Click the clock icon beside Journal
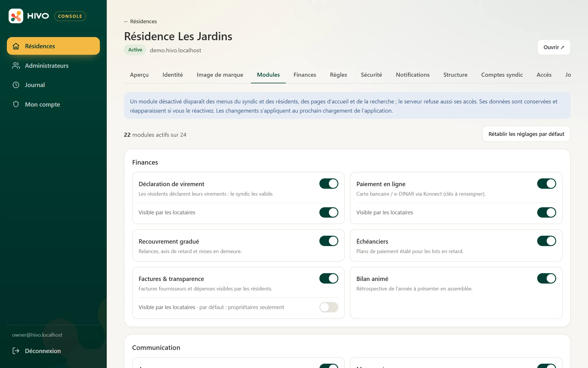Image resolution: width=588 pixels, height=368 pixels. pos(16,85)
